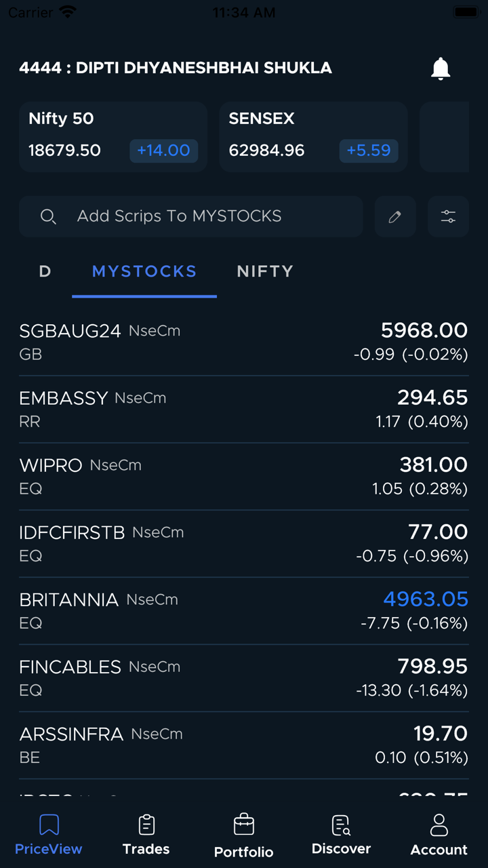Switch to the NIFTY watchlist tab
Image resolution: width=488 pixels, height=868 pixels.
tap(265, 271)
